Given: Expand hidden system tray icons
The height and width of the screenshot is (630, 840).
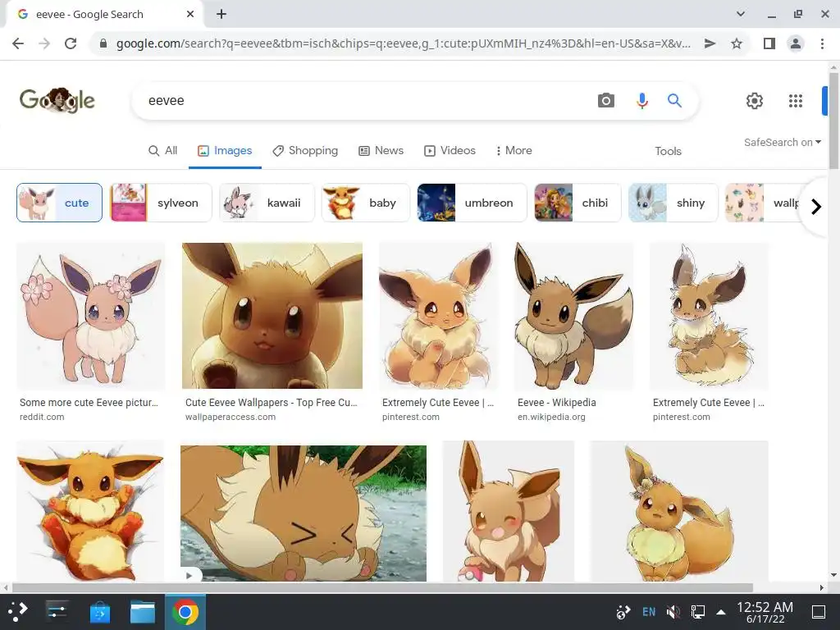Looking at the screenshot, I should click(721, 612).
